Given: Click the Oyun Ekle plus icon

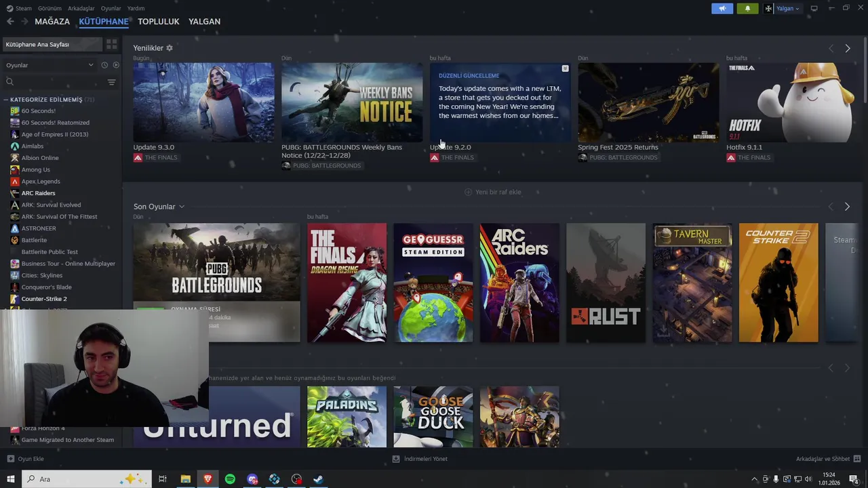Looking at the screenshot, I should point(10,459).
